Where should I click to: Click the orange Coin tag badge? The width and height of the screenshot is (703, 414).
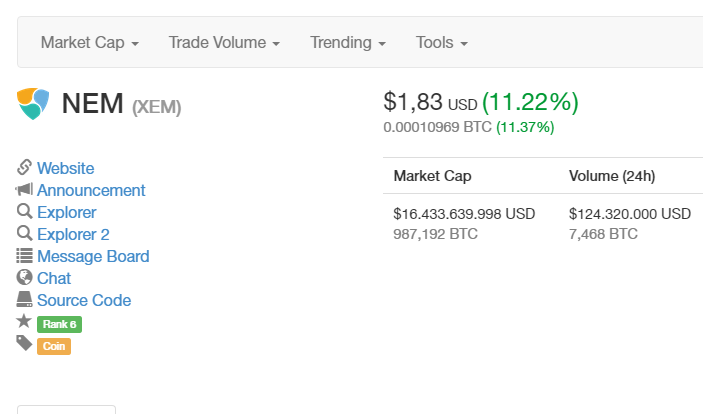(x=54, y=346)
